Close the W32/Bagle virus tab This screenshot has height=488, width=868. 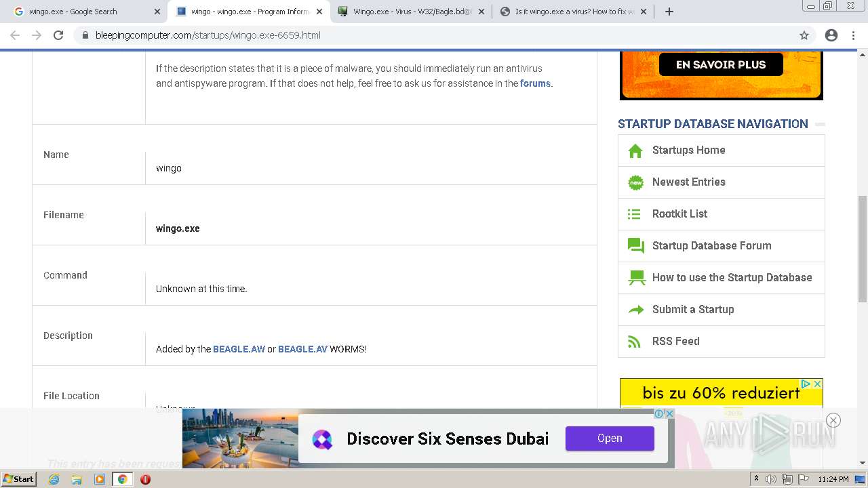tap(481, 12)
